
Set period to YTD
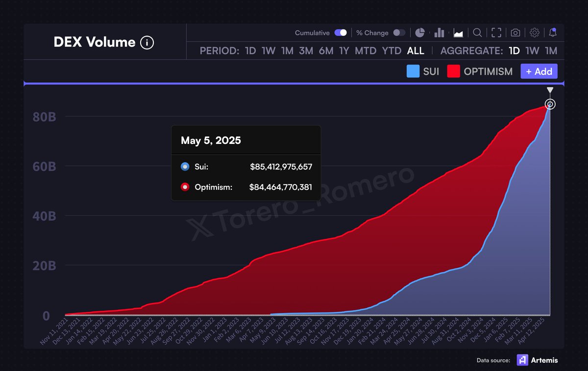392,51
